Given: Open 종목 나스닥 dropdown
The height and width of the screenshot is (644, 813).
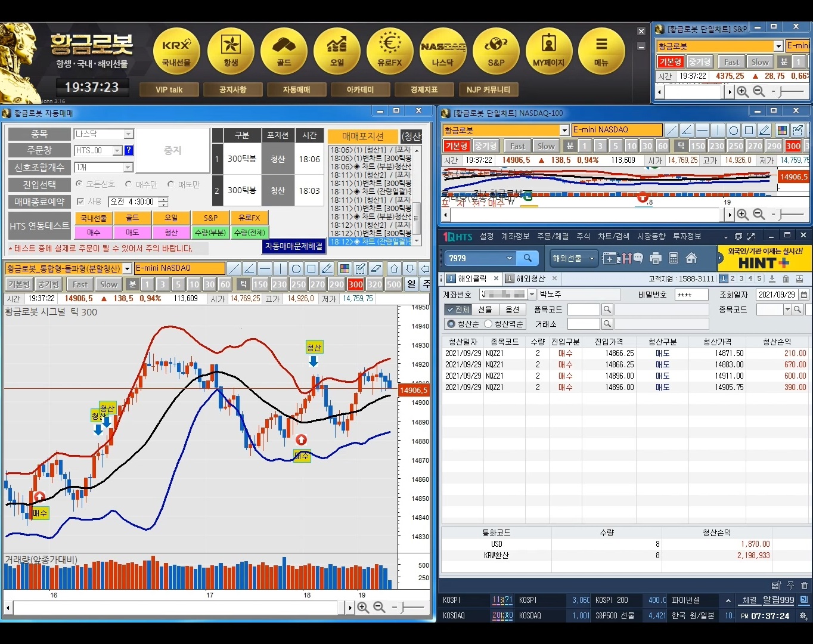Looking at the screenshot, I should pyautogui.click(x=128, y=134).
